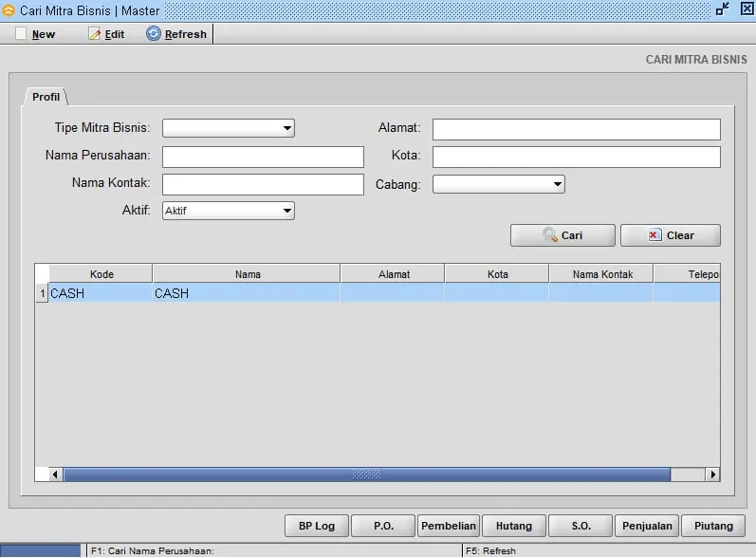
Task: Open the Tipe Mitra Bisnis dropdown
Action: click(x=286, y=128)
